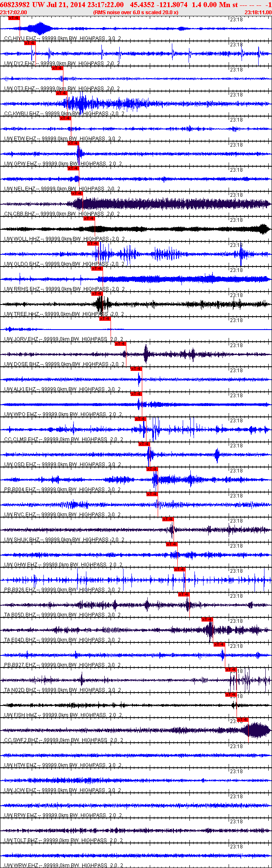Screen dimensions: 272x868
Task: Select the 'UW GLDO EHZ' station label
Action: click(22, 264)
